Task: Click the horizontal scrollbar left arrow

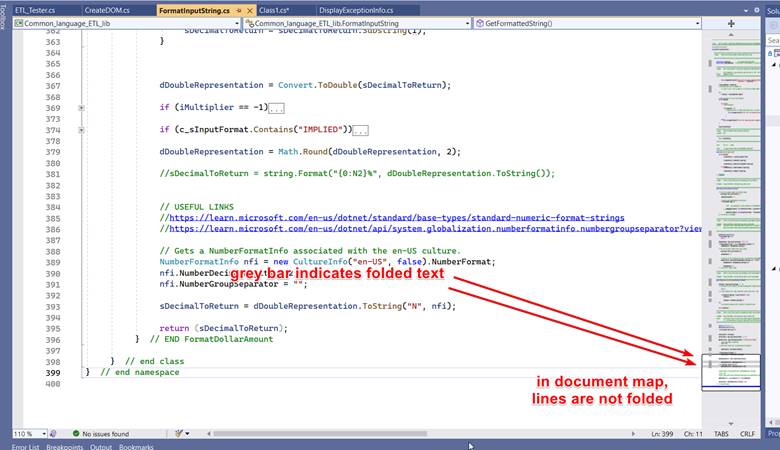Action: (x=208, y=434)
